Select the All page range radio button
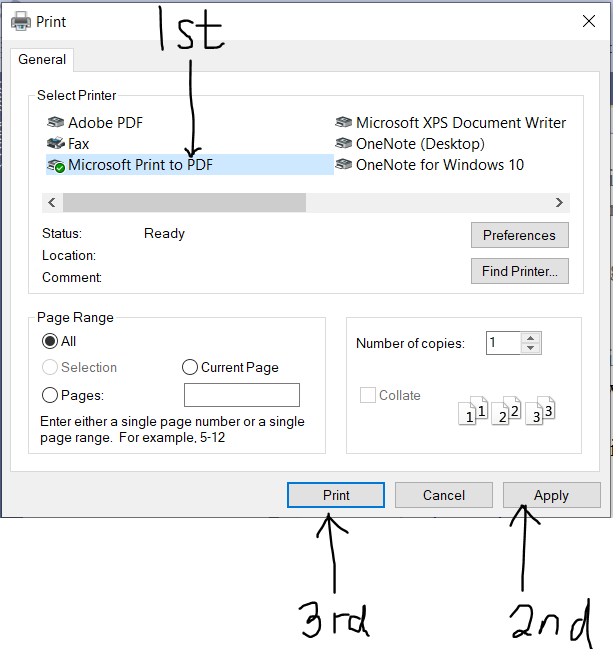The height and width of the screenshot is (649, 613). point(50,341)
